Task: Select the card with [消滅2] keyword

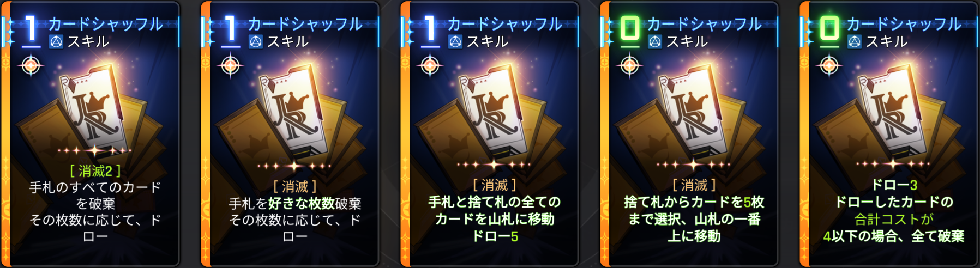Action: pyautogui.click(x=91, y=134)
